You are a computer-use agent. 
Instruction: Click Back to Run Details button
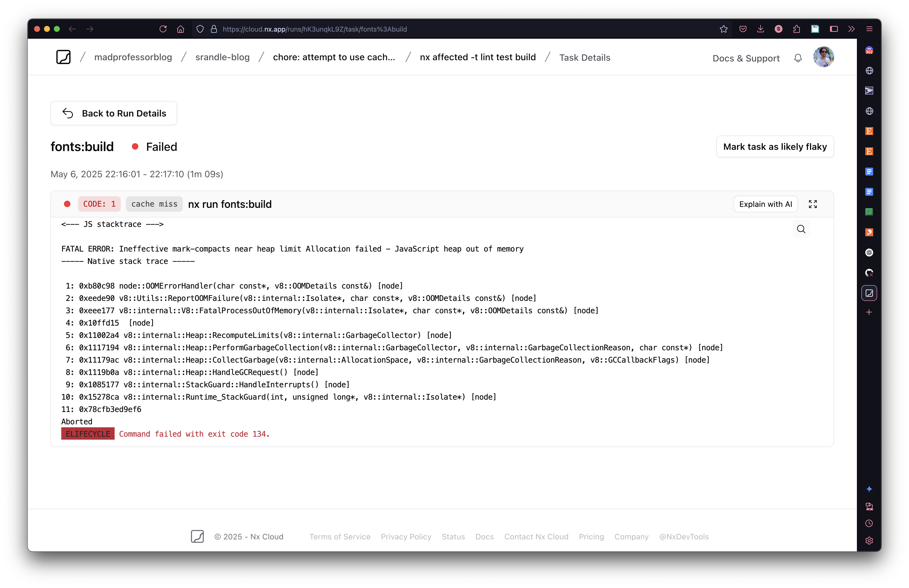click(x=114, y=113)
